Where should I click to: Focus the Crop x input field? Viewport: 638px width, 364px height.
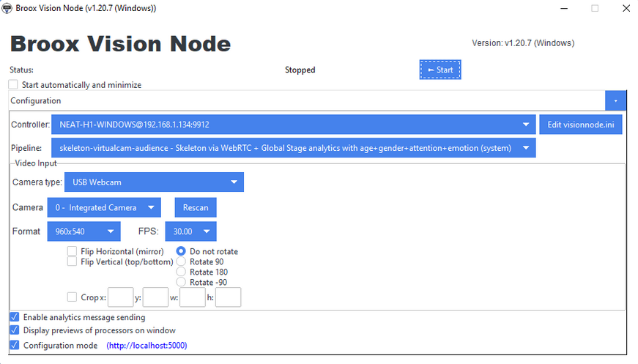point(120,297)
